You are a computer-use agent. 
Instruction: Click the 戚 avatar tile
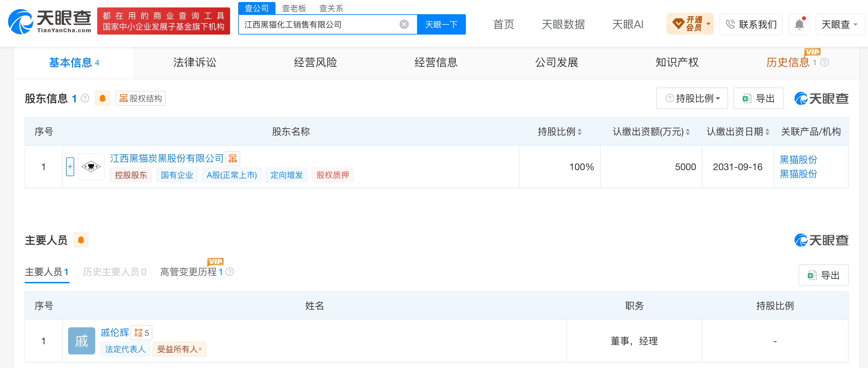82,341
